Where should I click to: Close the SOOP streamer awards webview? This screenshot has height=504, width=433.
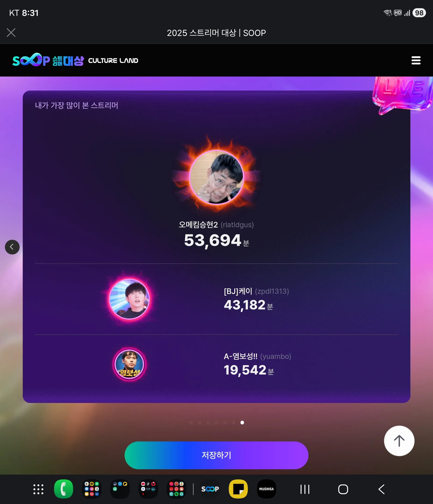pyautogui.click(x=11, y=33)
